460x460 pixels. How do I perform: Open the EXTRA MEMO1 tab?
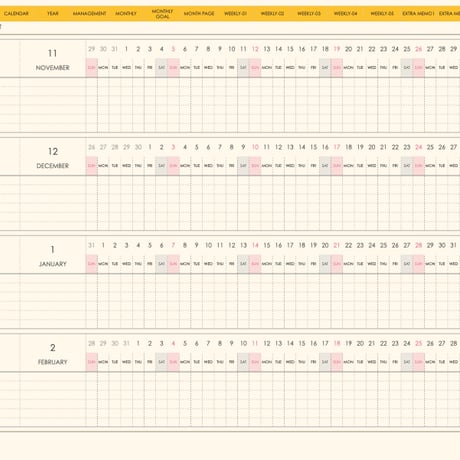point(418,14)
